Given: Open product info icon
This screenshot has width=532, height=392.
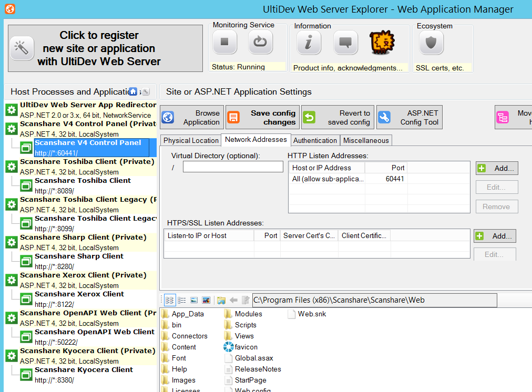Looking at the screenshot, I should click(309, 43).
